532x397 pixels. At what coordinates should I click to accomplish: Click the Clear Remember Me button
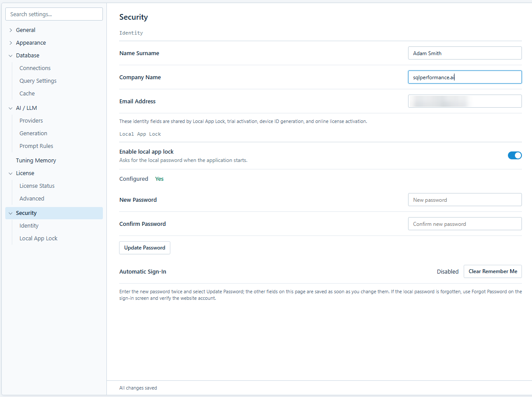(493, 271)
